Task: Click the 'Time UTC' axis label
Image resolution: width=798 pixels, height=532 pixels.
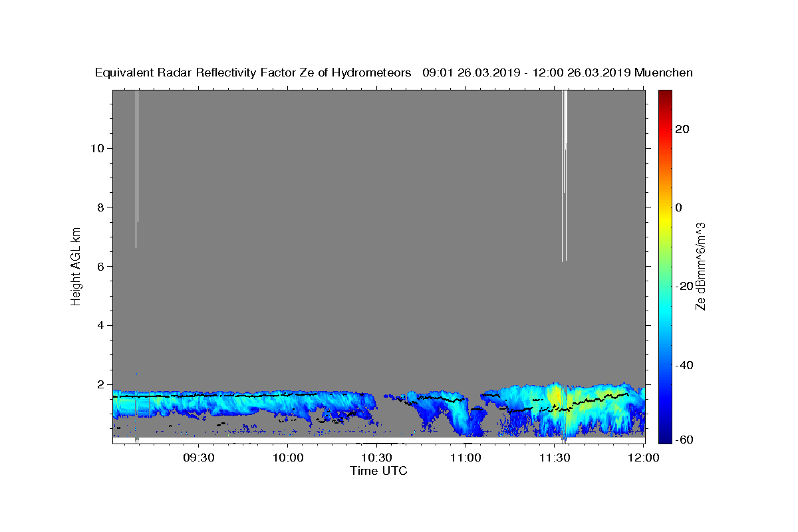Action: click(378, 471)
